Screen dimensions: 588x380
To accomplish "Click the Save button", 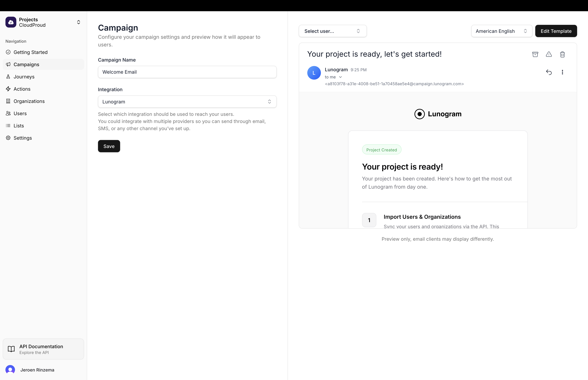I will 109,146.
